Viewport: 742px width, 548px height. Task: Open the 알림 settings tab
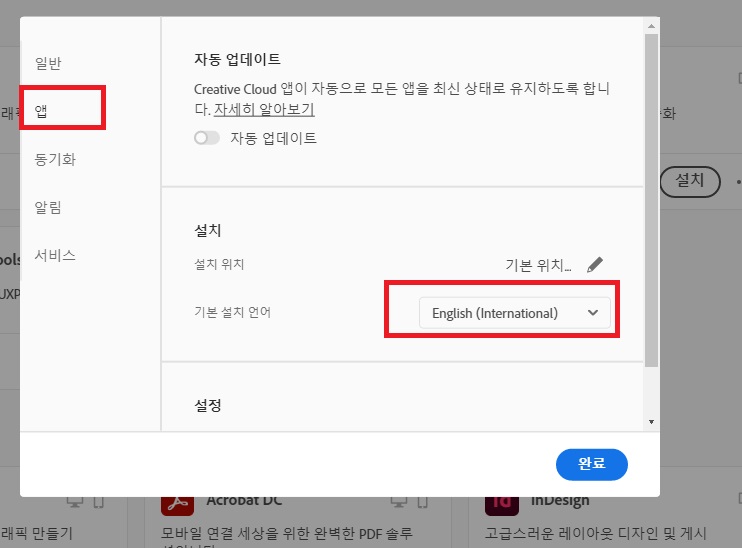(x=48, y=207)
